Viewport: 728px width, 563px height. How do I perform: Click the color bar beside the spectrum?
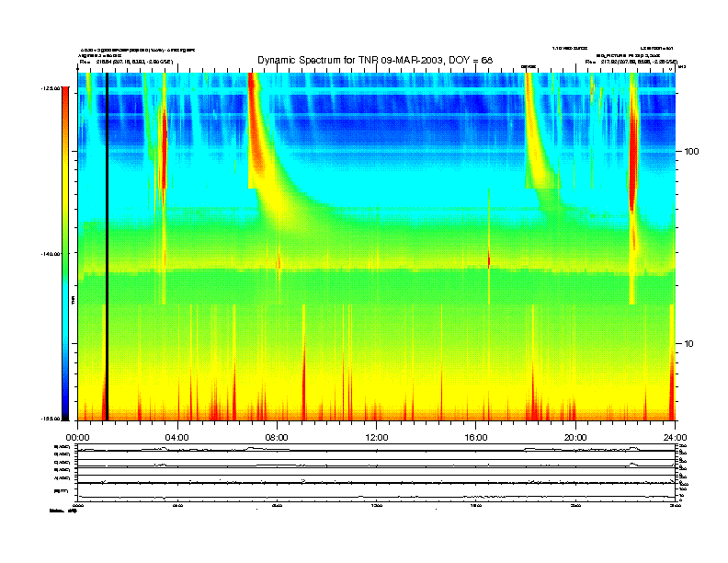tap(65, 254)
